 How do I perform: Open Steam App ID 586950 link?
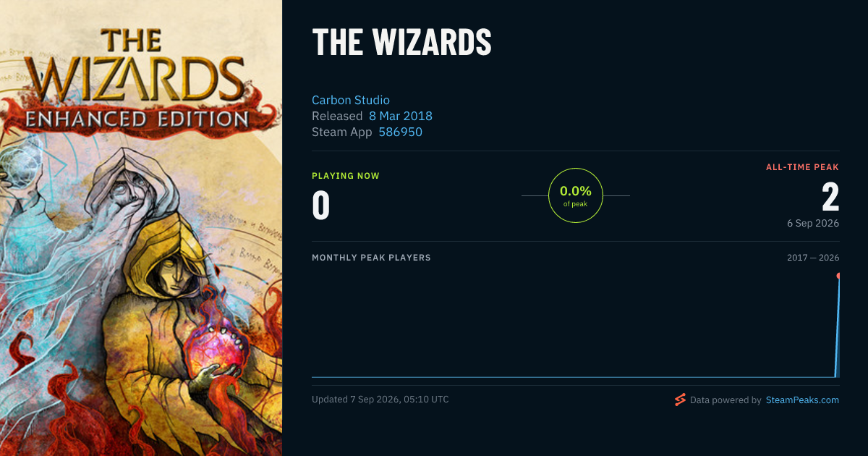(x=401, y=132)
